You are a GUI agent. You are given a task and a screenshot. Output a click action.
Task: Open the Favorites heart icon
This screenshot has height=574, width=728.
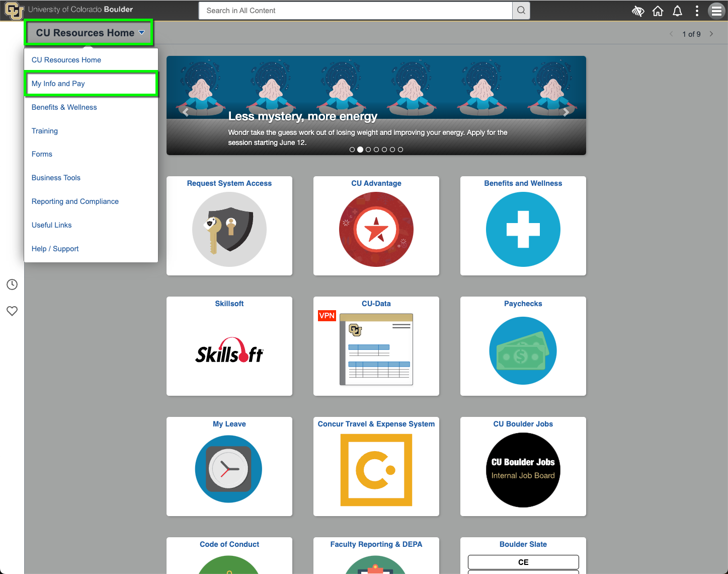12,311
